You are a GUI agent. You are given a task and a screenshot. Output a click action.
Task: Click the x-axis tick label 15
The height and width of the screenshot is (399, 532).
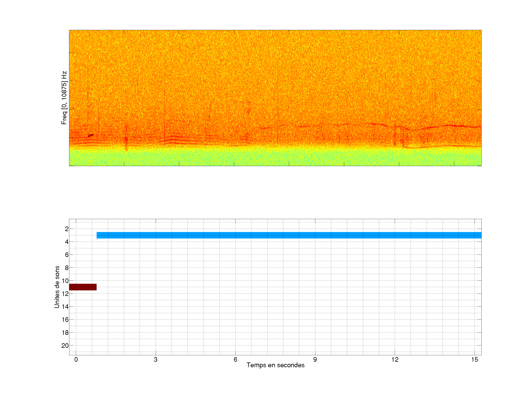pyautogui.click(x=474, y=359)
